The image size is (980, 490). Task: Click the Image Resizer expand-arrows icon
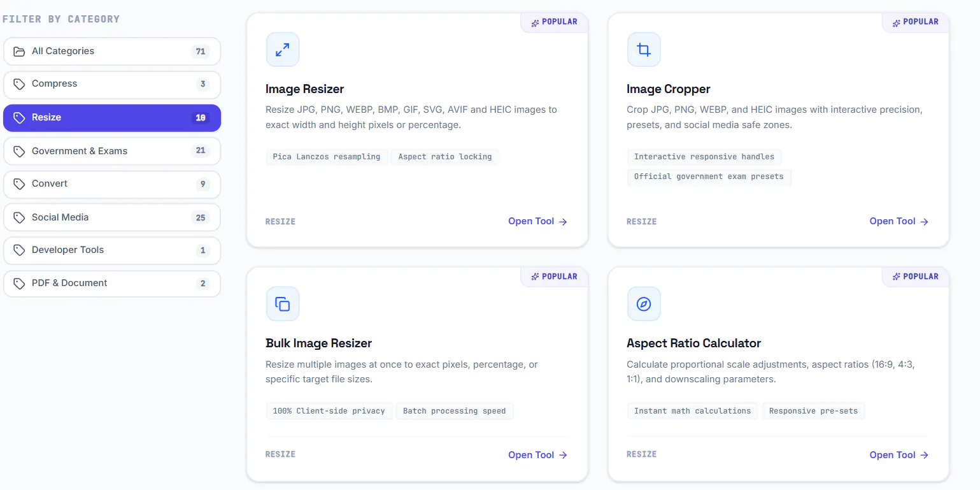[283, 50]
